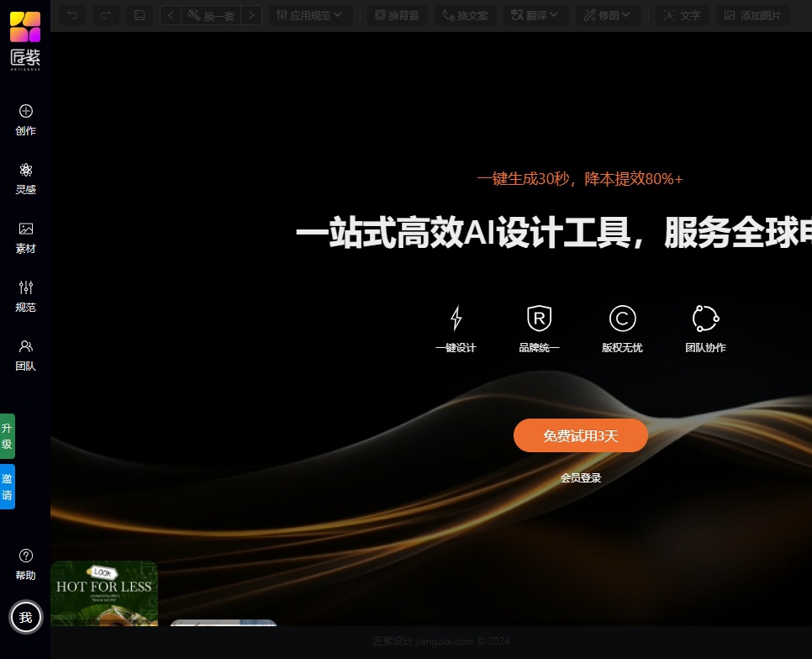Go to previous design with the left chevron

(x=171, y=15)
